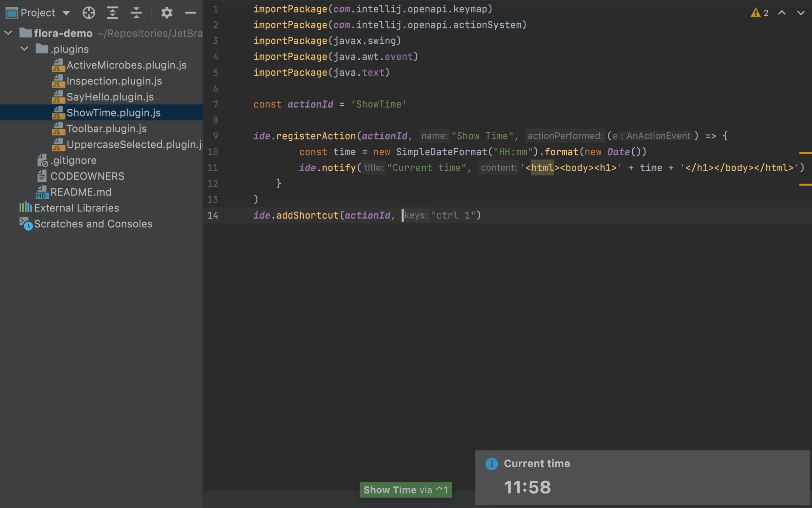812x508 pixels.
Task: Open the Toolbar.plugin.js file name
Action: tap(107, 129)
